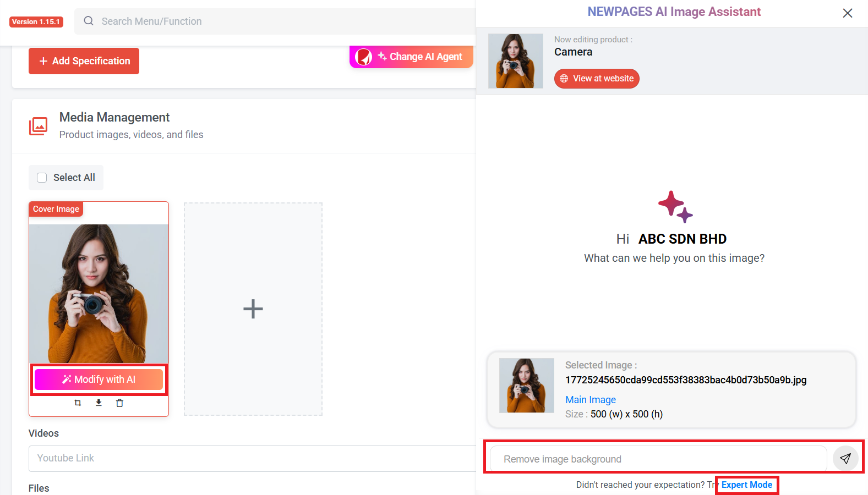Crop the cover image
868x495 pixels.
coord(78,403)
